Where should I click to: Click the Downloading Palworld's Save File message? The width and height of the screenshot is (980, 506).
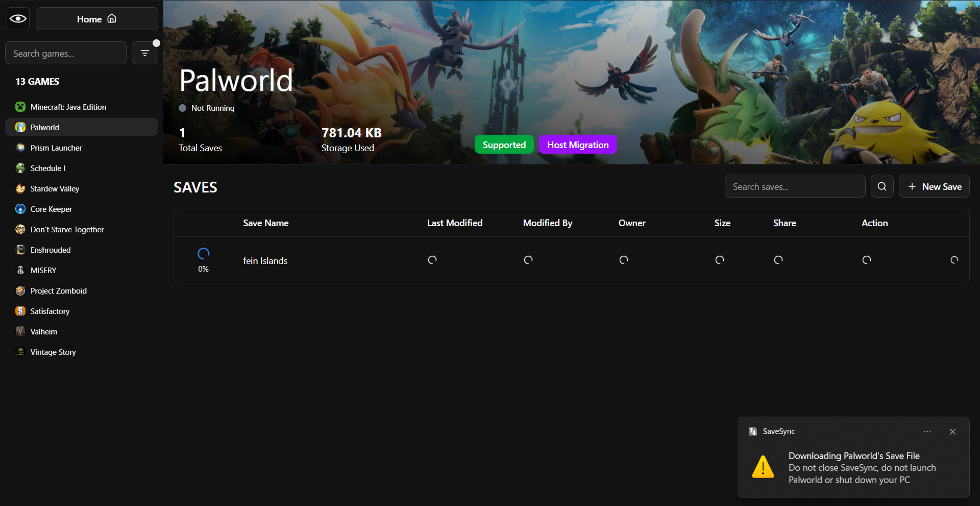[x=854, y=456]
